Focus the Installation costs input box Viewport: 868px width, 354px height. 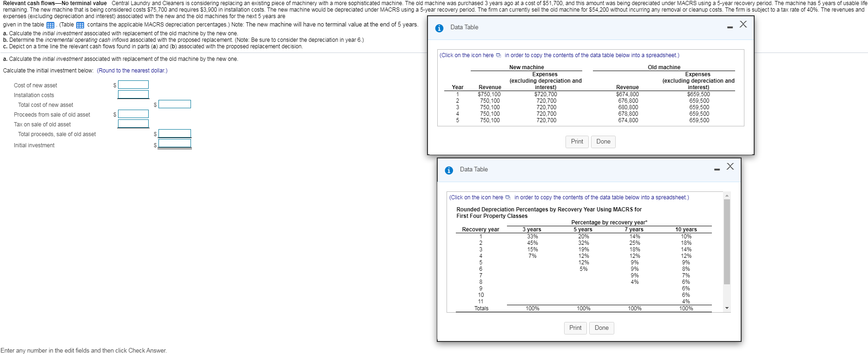tap(133, 94)
